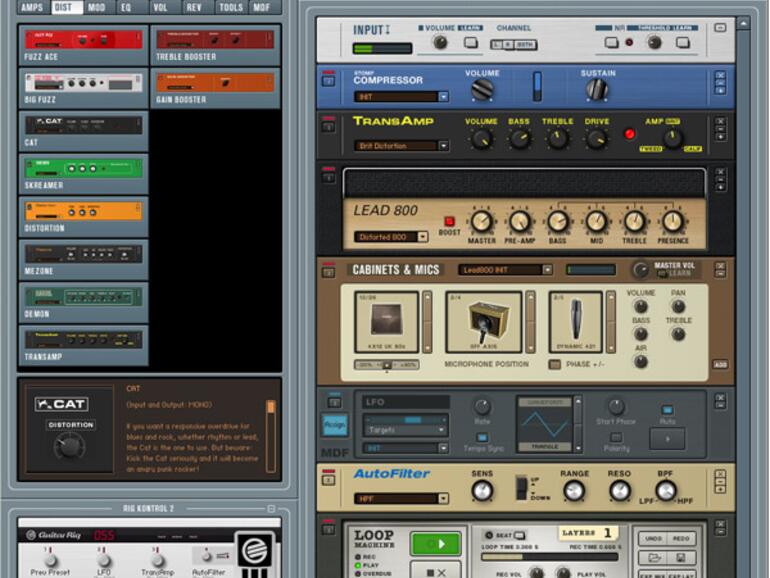Open Compressor preset dropdown

coord(443,97)
